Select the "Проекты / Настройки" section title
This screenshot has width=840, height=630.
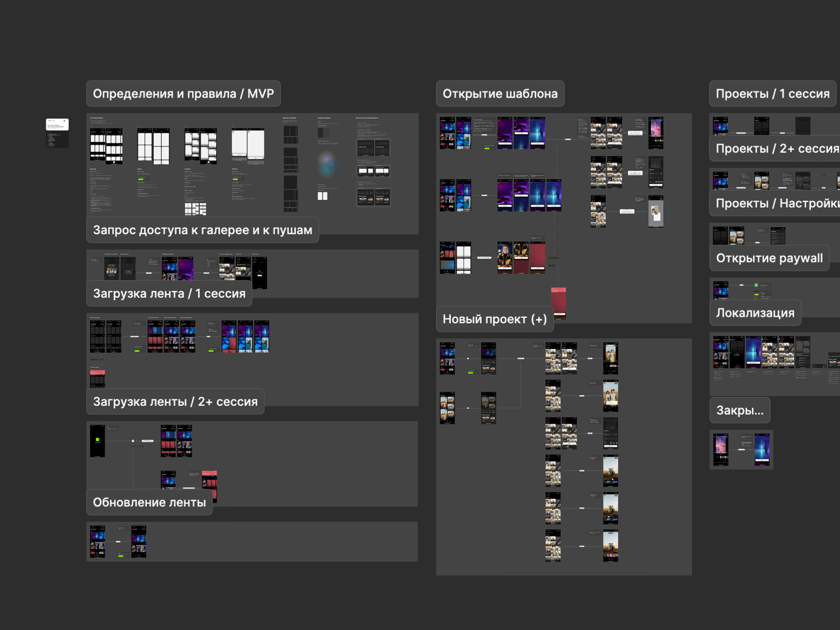[777, 203]
